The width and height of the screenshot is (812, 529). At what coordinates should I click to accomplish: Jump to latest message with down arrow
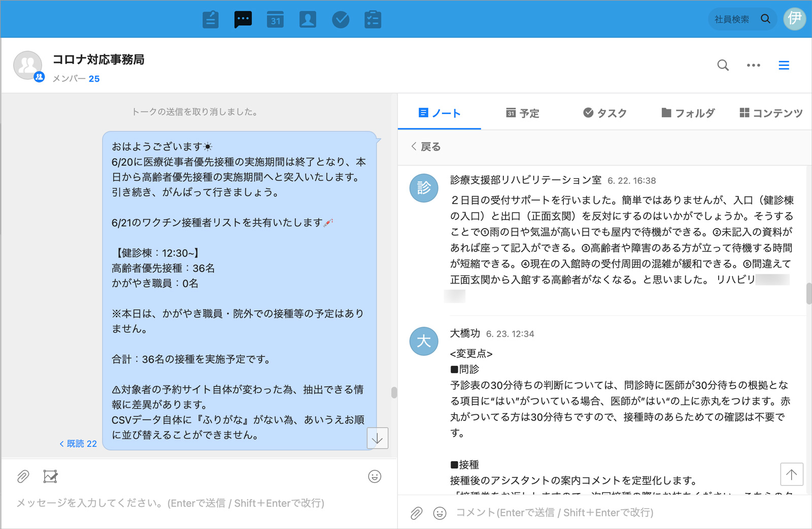coord(377,438)
